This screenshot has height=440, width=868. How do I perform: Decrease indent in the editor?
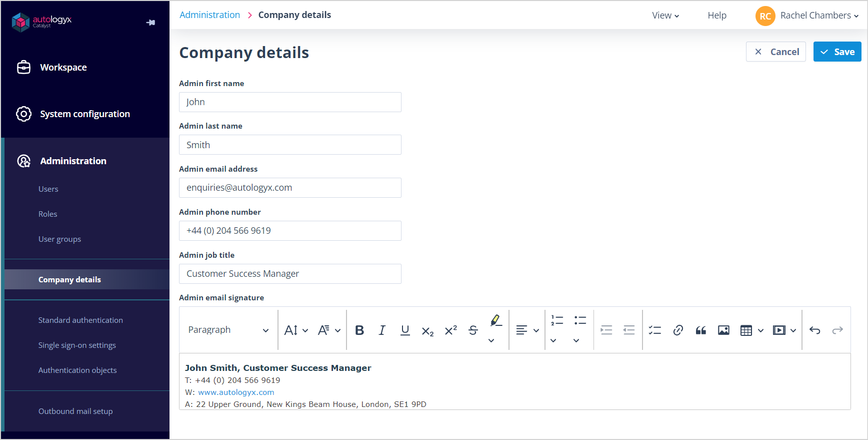tap(629, 330)
